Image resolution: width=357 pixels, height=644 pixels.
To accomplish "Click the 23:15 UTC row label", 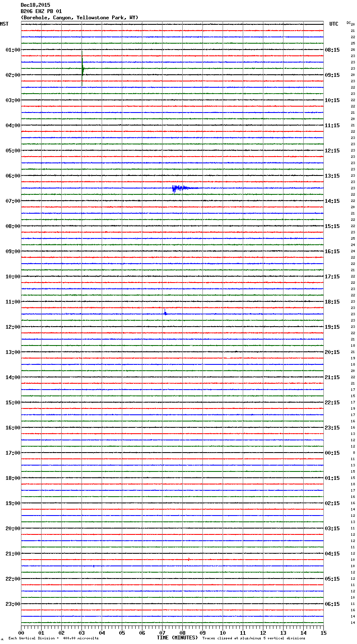I will [x=332, y=428].
